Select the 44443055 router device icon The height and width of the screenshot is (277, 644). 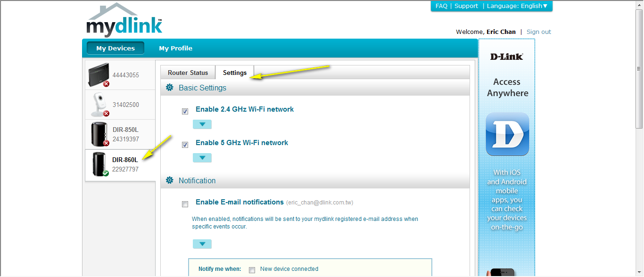99,75
